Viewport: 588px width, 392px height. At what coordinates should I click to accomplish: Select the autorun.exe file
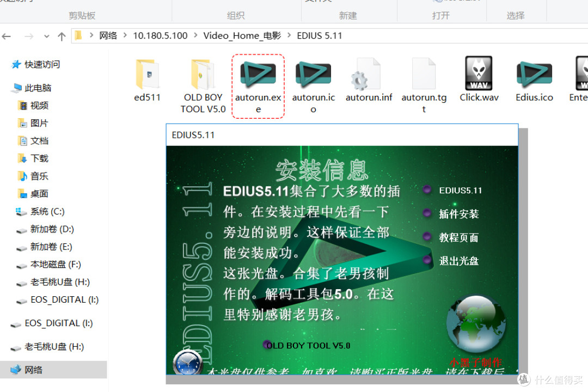258,86
